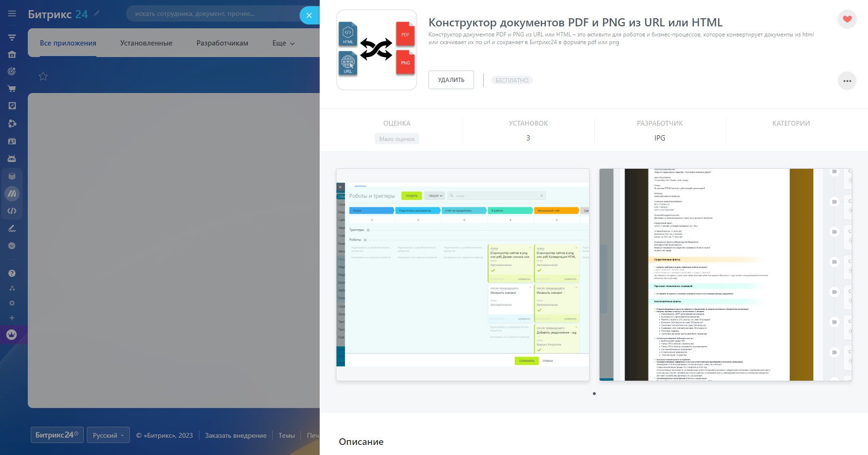This screenshot has width=868, height=455.
Task: Click the Мало оценок rating badge
Action: (x=397, y=139)
